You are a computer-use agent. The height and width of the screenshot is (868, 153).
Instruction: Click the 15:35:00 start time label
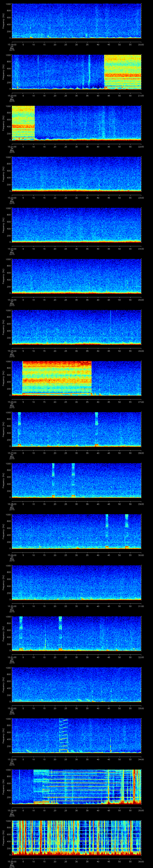pyautogui.click(x=12, y=861)
